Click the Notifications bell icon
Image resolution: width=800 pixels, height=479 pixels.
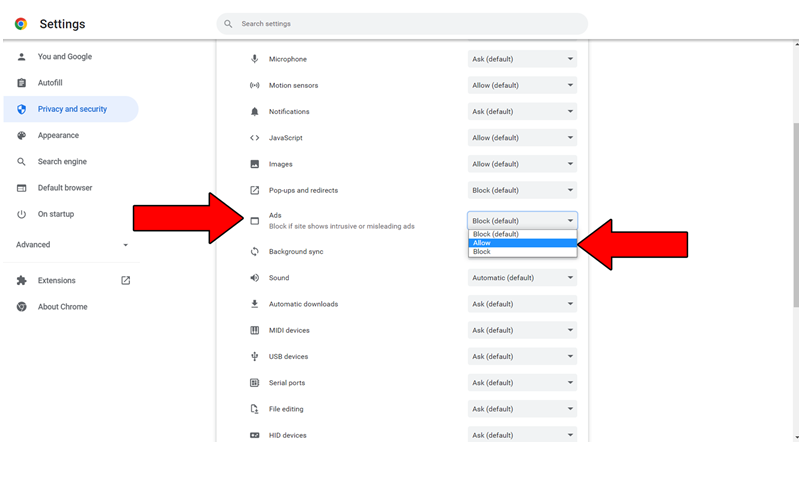pos(254,112)
